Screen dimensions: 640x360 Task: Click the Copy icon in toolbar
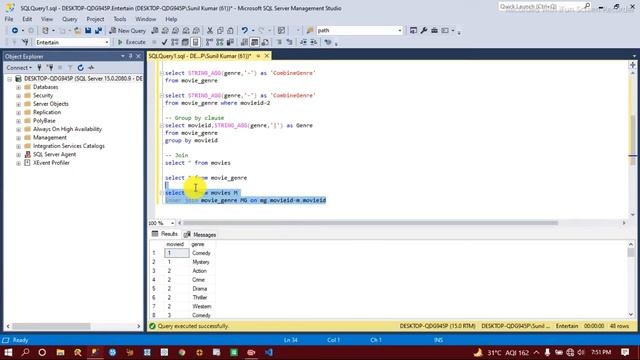[x=220, y=31]
